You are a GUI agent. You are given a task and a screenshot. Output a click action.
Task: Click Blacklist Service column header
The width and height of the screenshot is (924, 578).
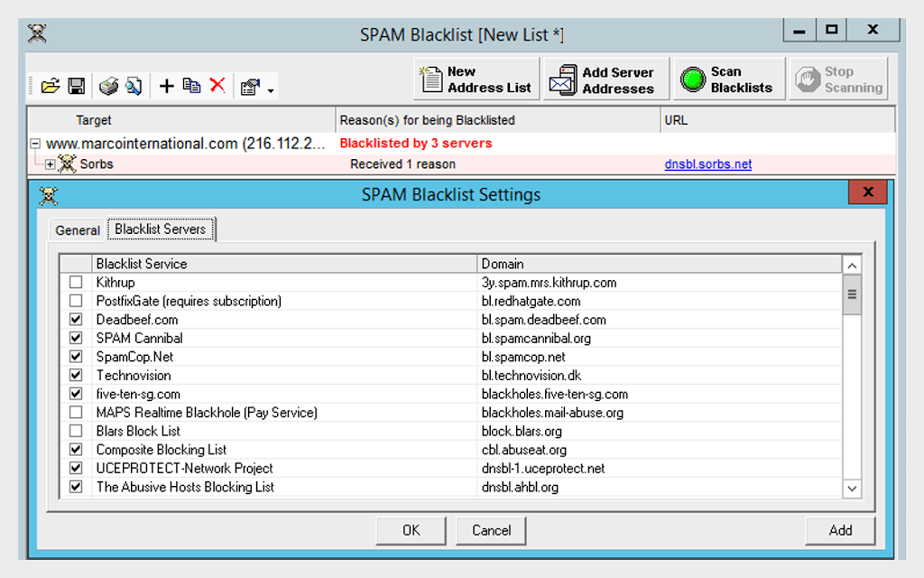284,264
